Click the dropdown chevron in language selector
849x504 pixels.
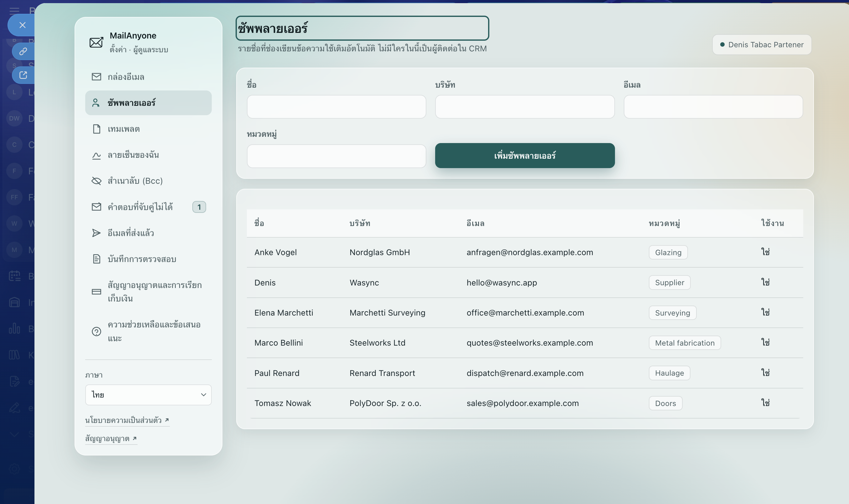tap(204, 395)
